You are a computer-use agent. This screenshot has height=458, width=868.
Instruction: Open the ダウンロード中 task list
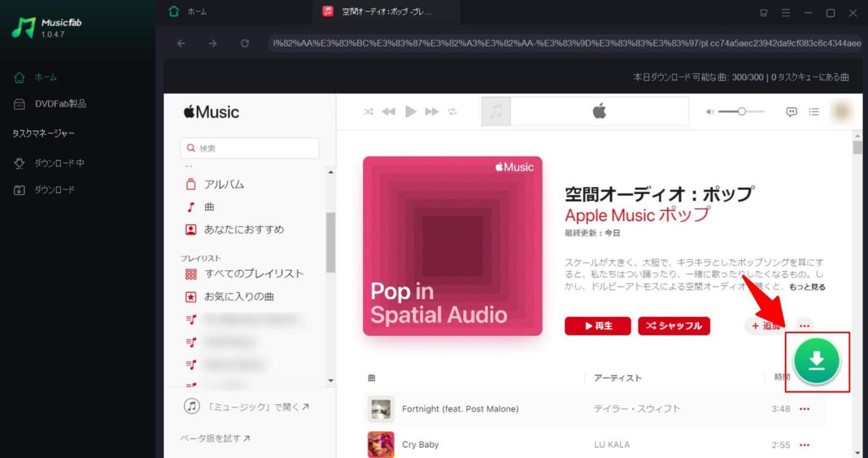point(49,163)
